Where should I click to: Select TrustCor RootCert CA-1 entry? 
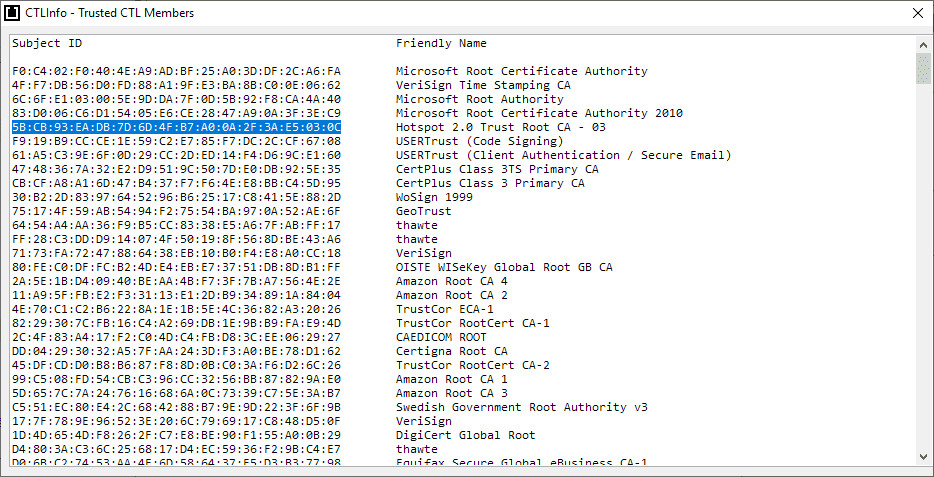click(x=472, y=323)
